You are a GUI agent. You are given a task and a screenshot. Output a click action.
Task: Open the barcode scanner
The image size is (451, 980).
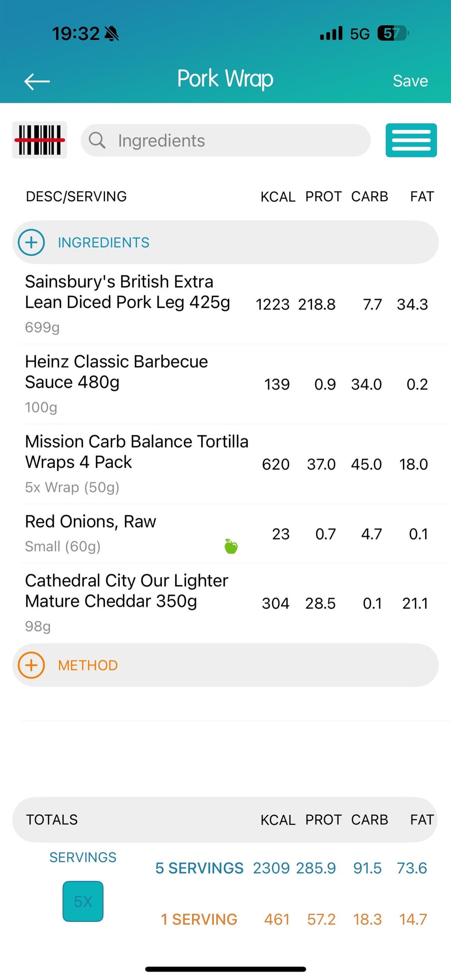40,140
